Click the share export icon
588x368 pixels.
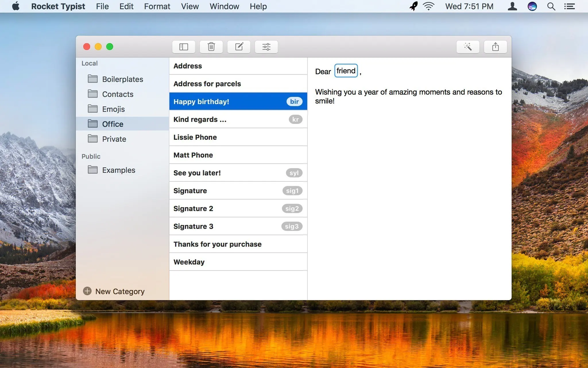tap(495, 46)
